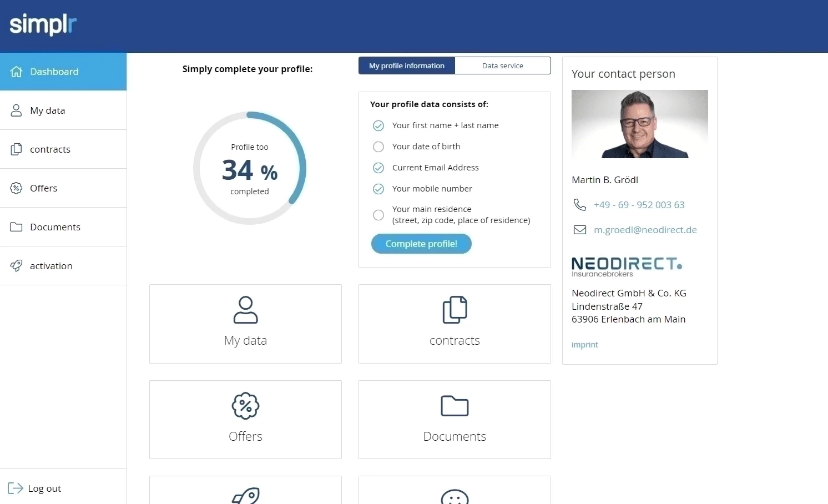
Task: Click the person icon in the My data tile
Action: [x=245, y=310]
